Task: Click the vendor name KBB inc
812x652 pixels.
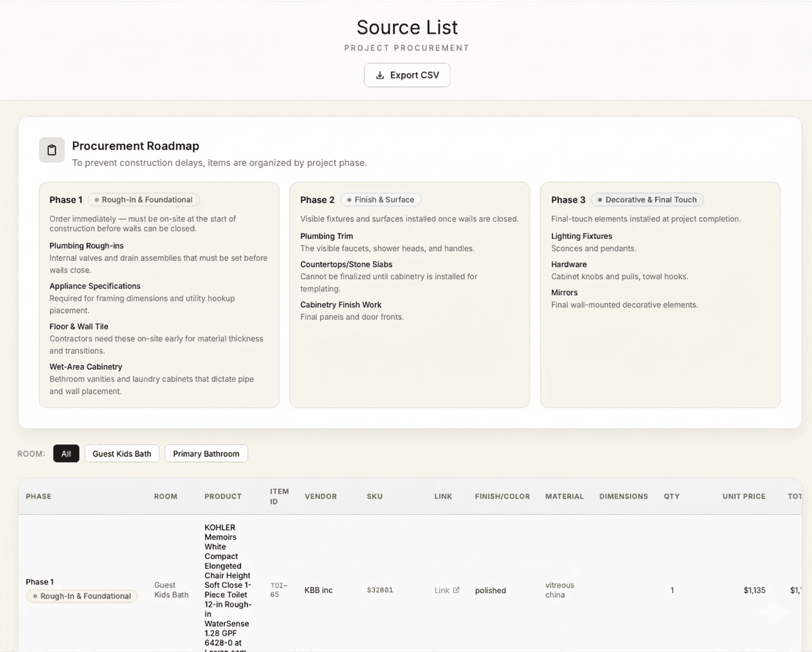Action: (318, 590)
